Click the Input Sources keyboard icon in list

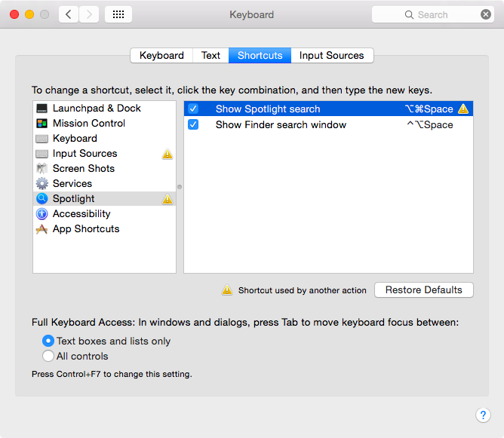(41, 154)
